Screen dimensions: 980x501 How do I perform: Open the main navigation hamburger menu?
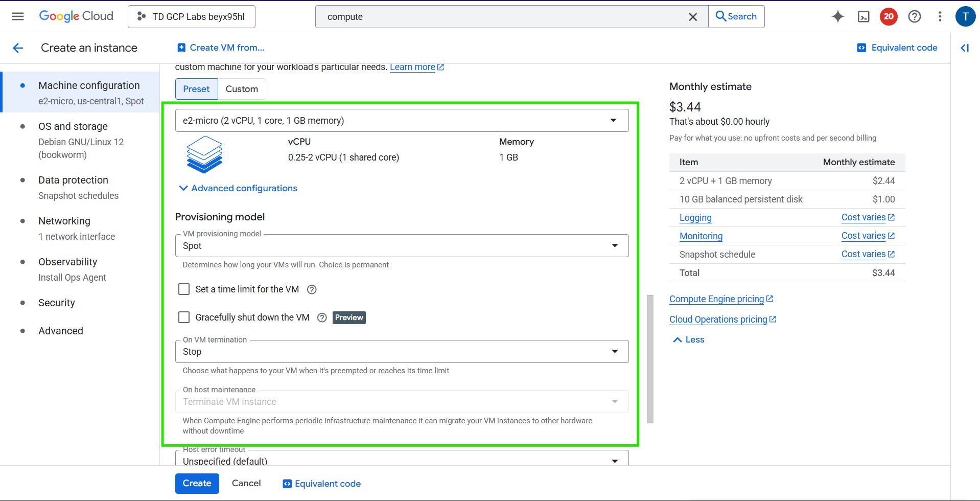(x=18, y=16)
